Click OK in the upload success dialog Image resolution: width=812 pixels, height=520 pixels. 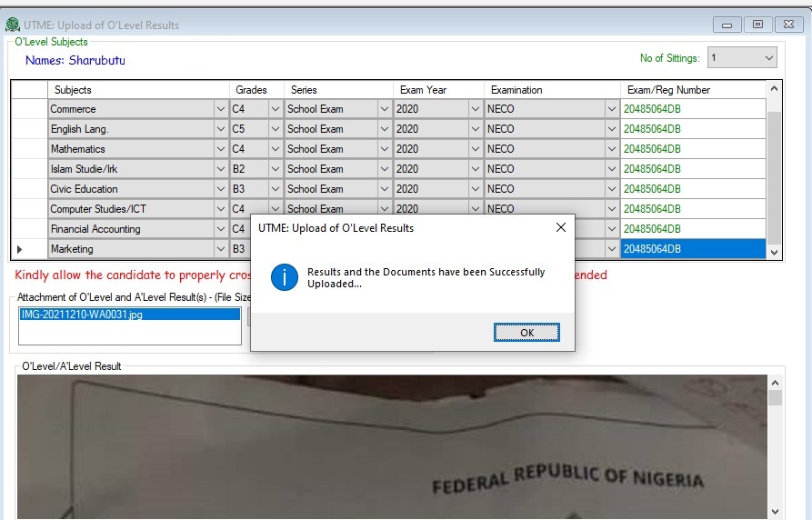point(526,333)
